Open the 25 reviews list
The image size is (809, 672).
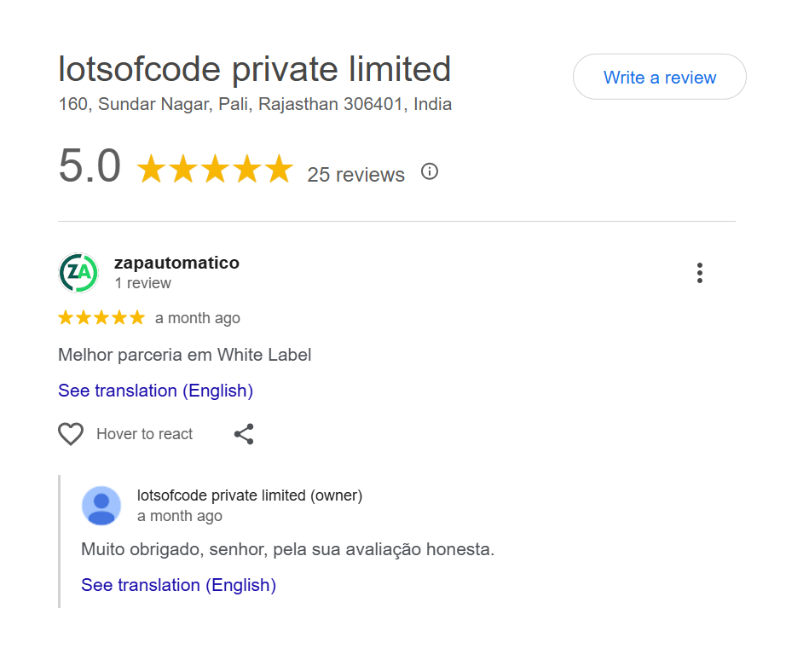pyautogui.click(x=356, y=175)
